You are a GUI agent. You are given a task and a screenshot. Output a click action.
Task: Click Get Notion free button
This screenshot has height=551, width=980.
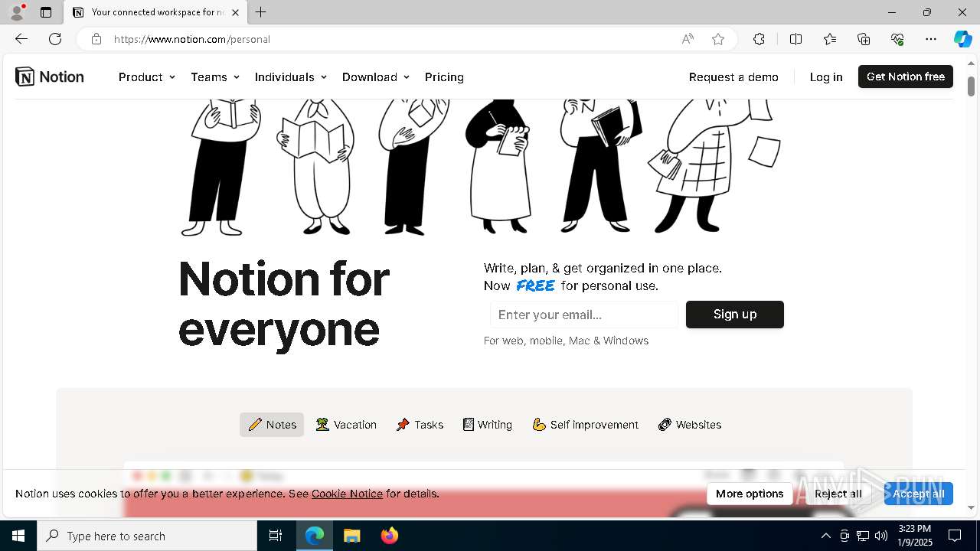pyautogui.click(x=906, y=77)
